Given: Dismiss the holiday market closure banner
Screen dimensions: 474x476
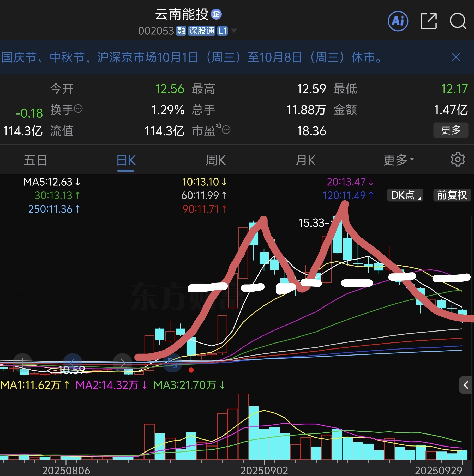Looking at the screenshot, I should coord(456,57).
